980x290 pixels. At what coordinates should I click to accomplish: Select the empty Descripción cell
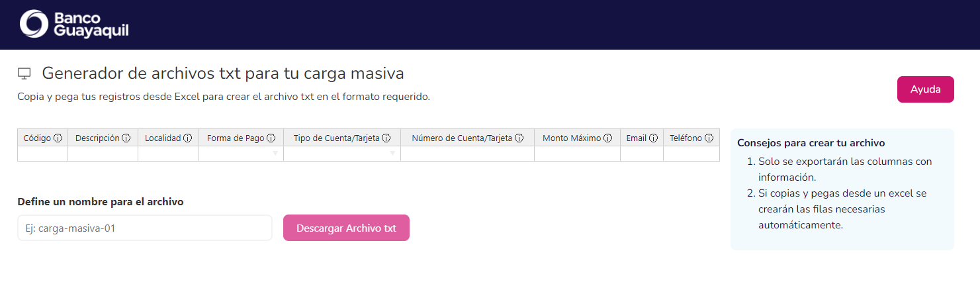click(103, 154)
